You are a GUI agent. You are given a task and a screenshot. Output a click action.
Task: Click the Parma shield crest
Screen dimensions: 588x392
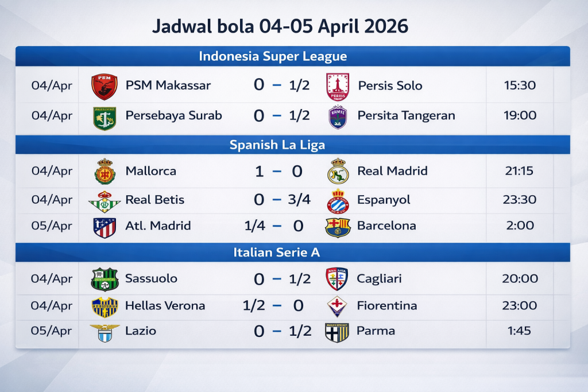[337, 332]
